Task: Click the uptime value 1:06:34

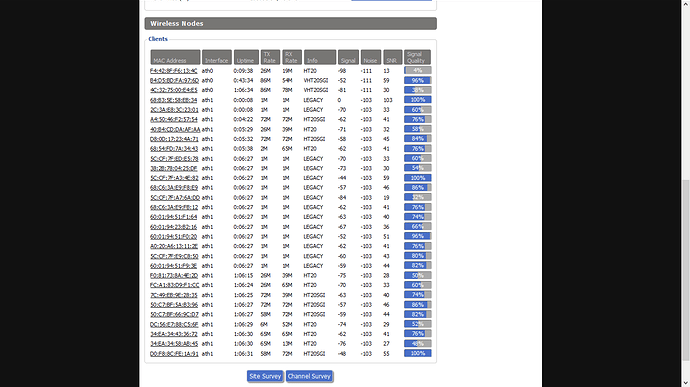Action: tap(243, 90)
